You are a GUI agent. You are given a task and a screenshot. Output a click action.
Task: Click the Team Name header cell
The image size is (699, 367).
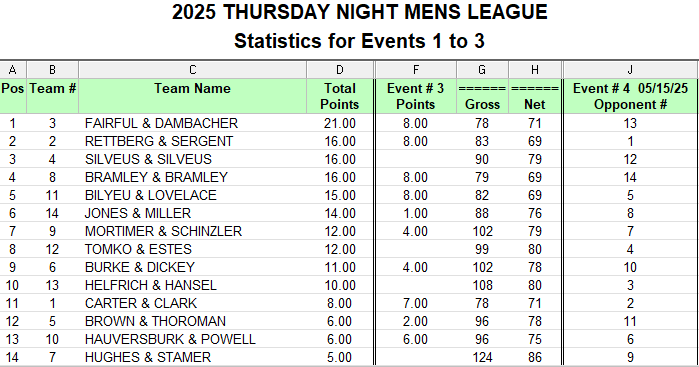point(193,96)
